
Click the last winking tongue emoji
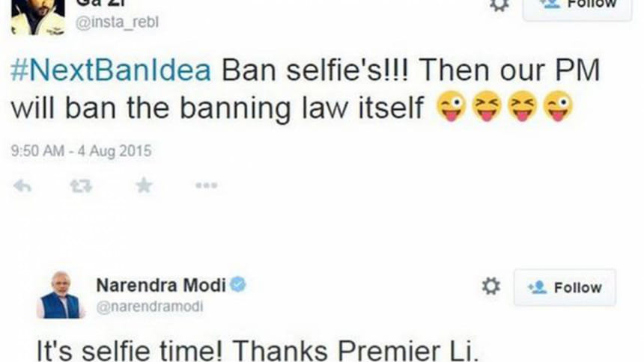click(x=558, y=106)
